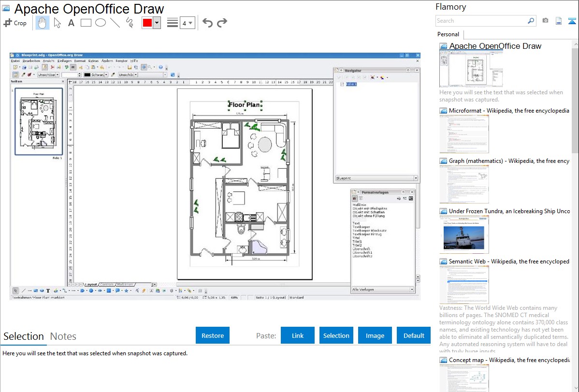The image size is (579, 392).
Task: Select Objekt mit Schatten in the Formatvorlagen list
Action: (x=369, y=213)
